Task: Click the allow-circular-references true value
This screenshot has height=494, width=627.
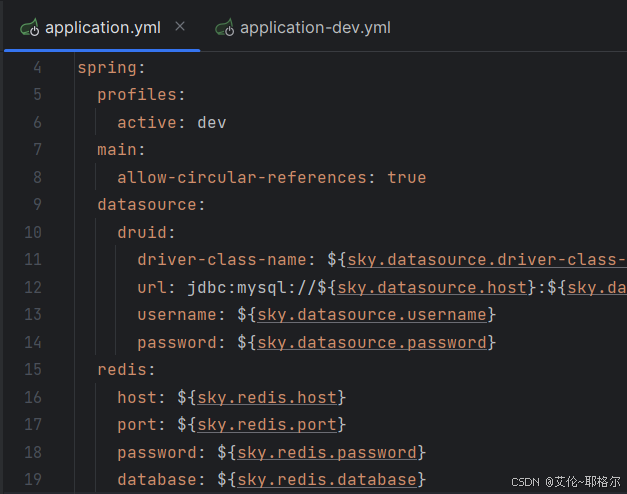Action: click(x=407, y=178)
